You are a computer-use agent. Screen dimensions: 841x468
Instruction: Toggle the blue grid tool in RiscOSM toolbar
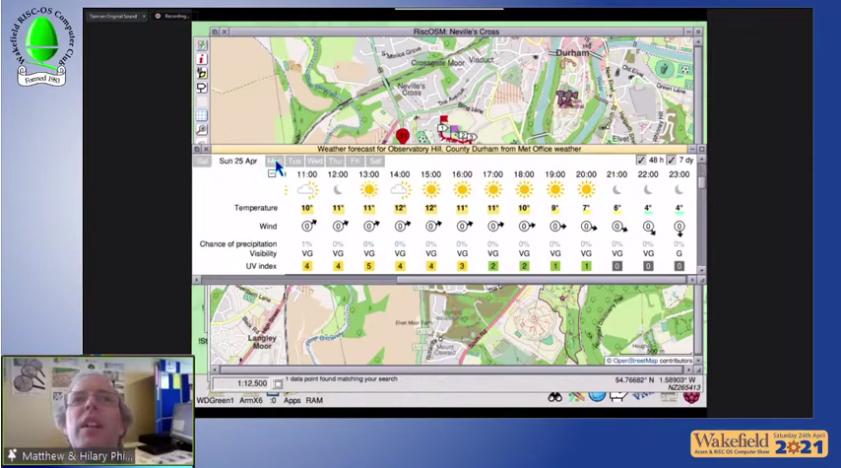pos(202,115)
